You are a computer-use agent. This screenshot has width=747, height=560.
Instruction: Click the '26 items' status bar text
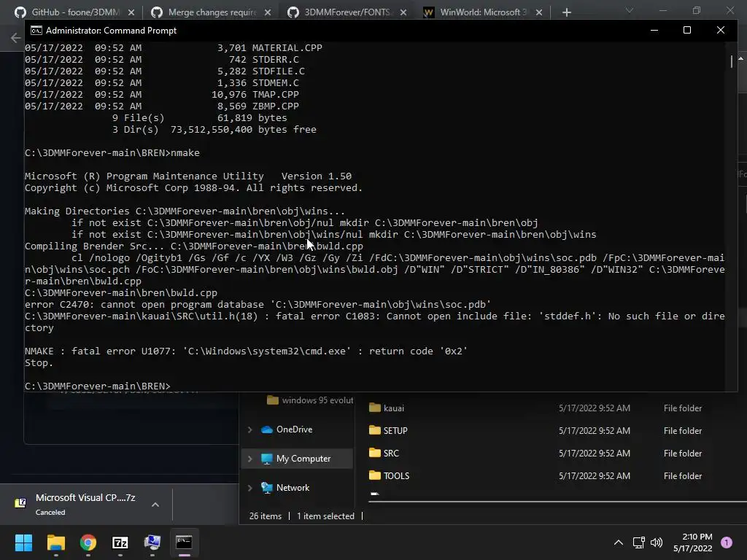point(266,516)
